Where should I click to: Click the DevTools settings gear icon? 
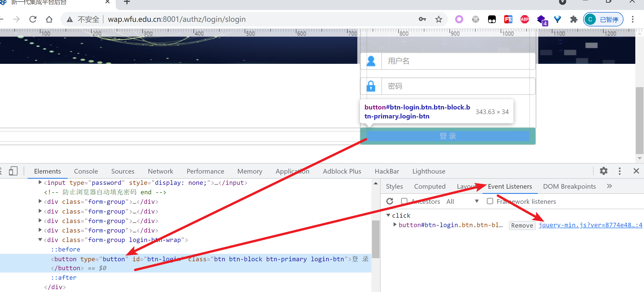click(x=603, y=171)
